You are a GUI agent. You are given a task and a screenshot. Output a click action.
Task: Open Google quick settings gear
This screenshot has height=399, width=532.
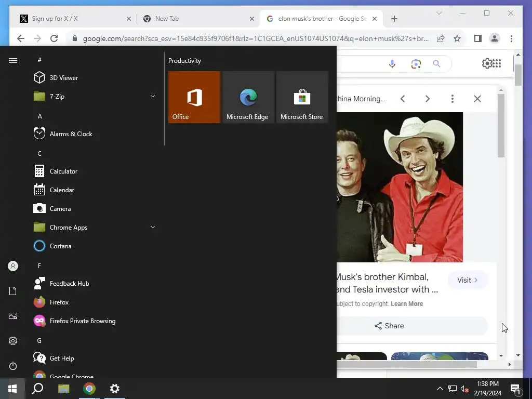[486, 63]
